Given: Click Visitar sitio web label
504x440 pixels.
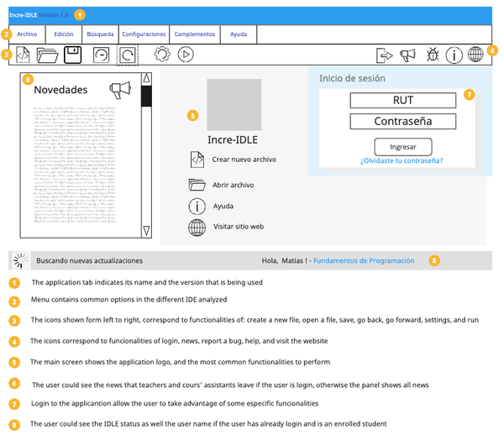Looking at the screenshot, I should (x=239, y=227).
